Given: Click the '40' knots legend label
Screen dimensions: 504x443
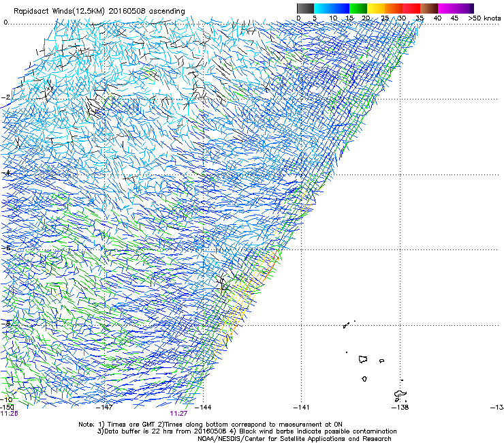Looking at the screenshot, I should [x=437, y=18].
